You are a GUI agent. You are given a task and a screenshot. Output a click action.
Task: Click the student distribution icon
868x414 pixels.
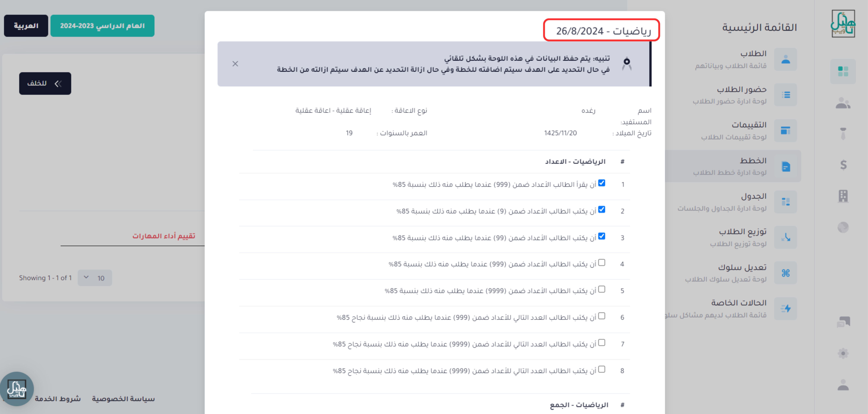point(786,237)
